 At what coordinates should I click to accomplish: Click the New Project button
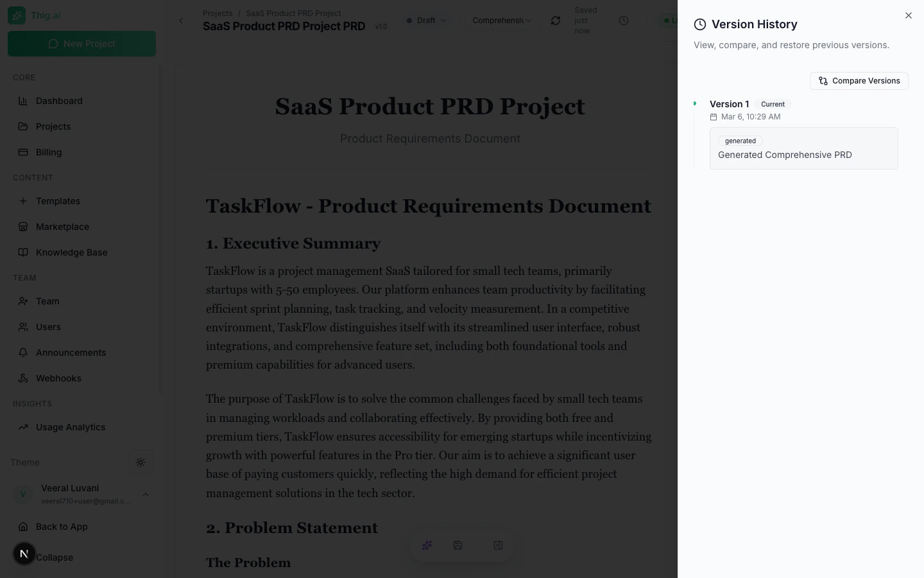tap(81, 44)
